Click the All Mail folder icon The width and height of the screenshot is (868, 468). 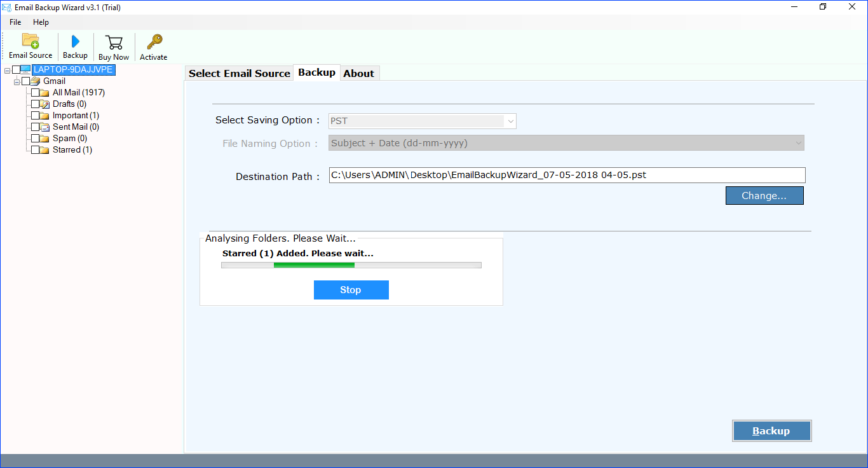[44, 93]
